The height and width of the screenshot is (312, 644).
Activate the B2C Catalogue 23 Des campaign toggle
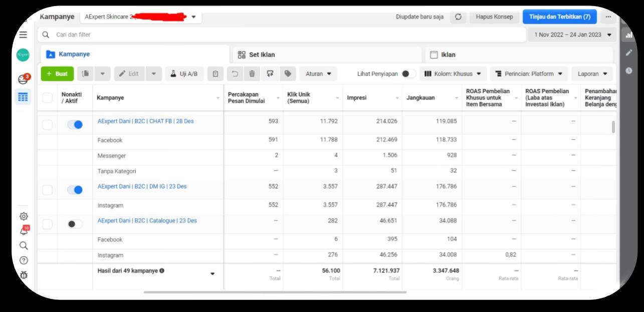75,224
